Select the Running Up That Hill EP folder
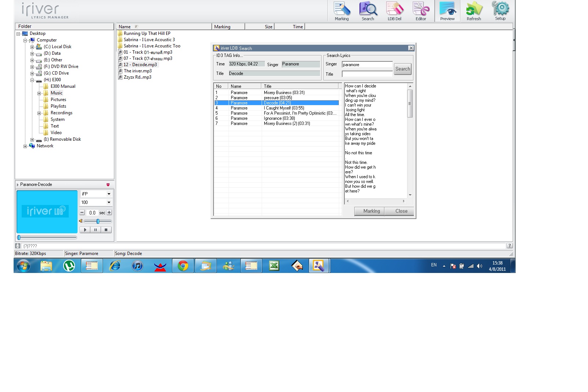 [x=147, y=33]
